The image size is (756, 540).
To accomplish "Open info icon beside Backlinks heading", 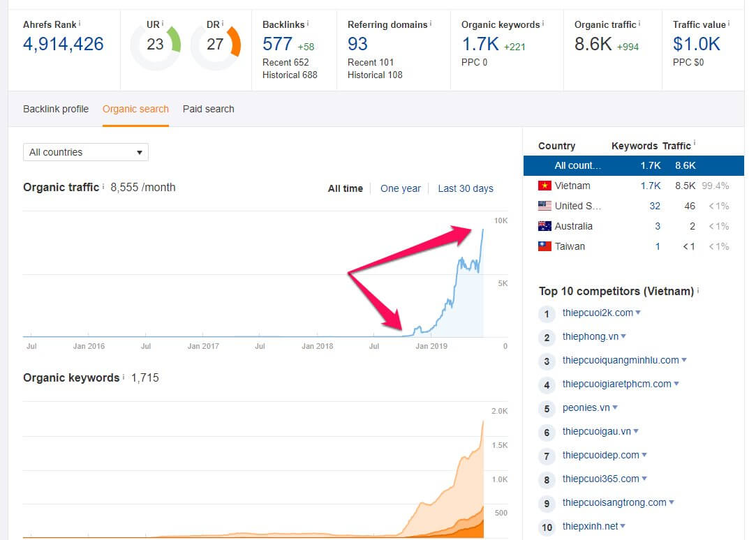I will (308, 22).
